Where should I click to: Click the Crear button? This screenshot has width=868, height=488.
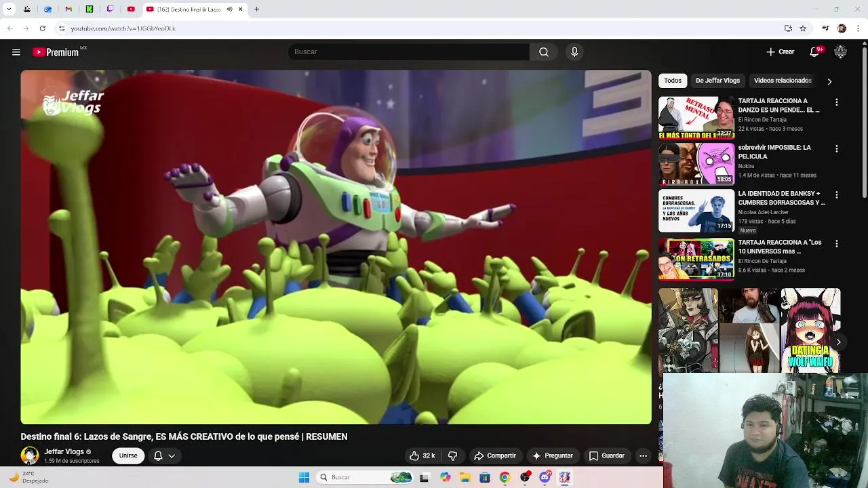781,52
